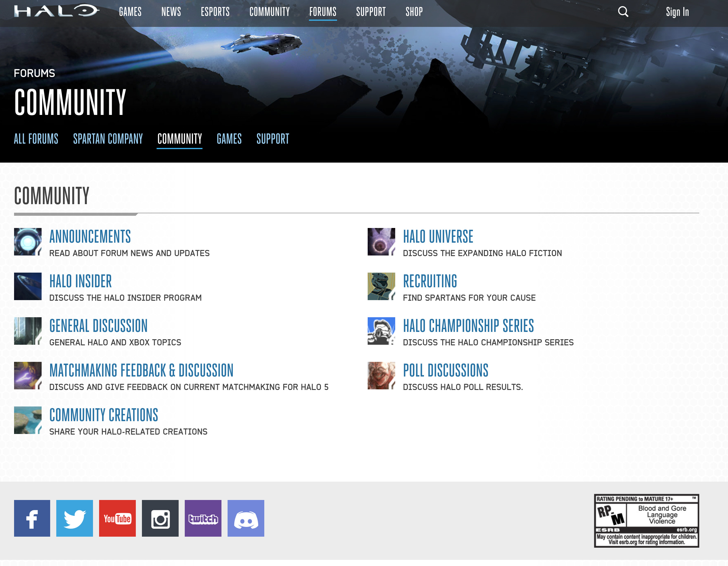Open the Twitter bird icon
This screenshot has height=566, width=728.
coord(75,518)
